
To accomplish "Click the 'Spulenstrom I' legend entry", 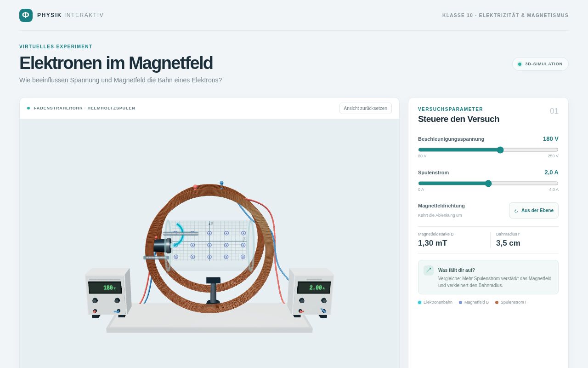I will pyautogui.click(x=511, y=302).
